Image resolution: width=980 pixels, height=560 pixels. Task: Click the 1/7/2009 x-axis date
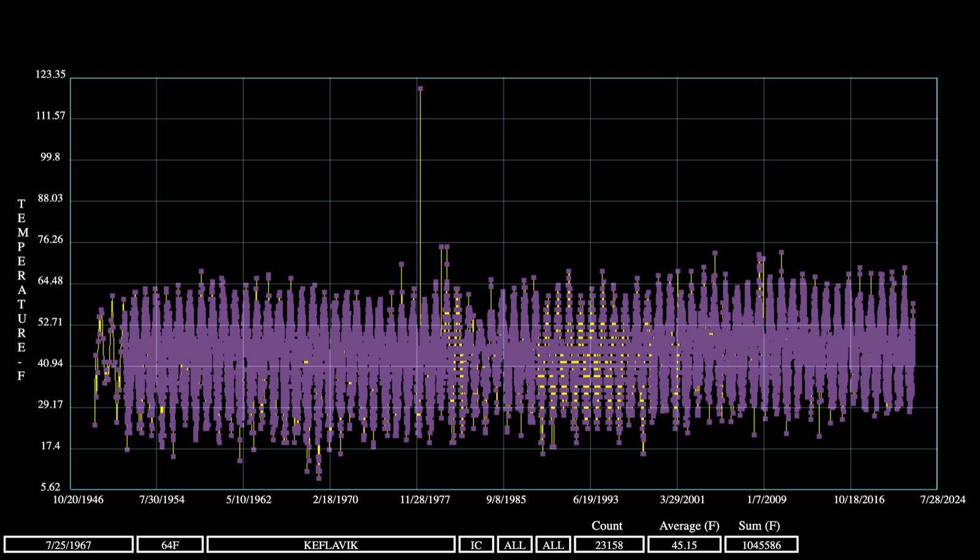[766, 499]
